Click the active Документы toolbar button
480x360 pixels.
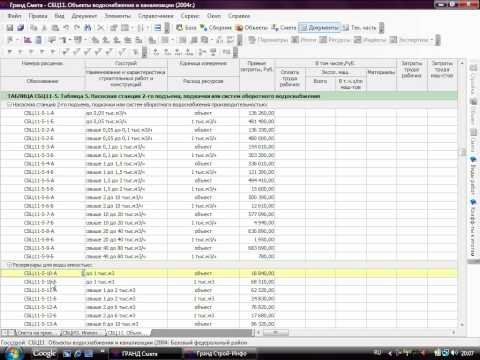(x=319, y=28)
